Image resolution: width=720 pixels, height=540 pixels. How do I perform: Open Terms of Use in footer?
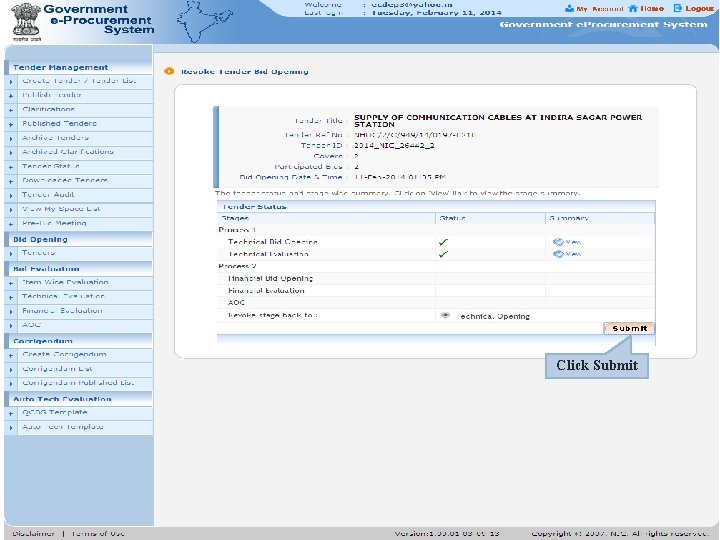(98, 534)
